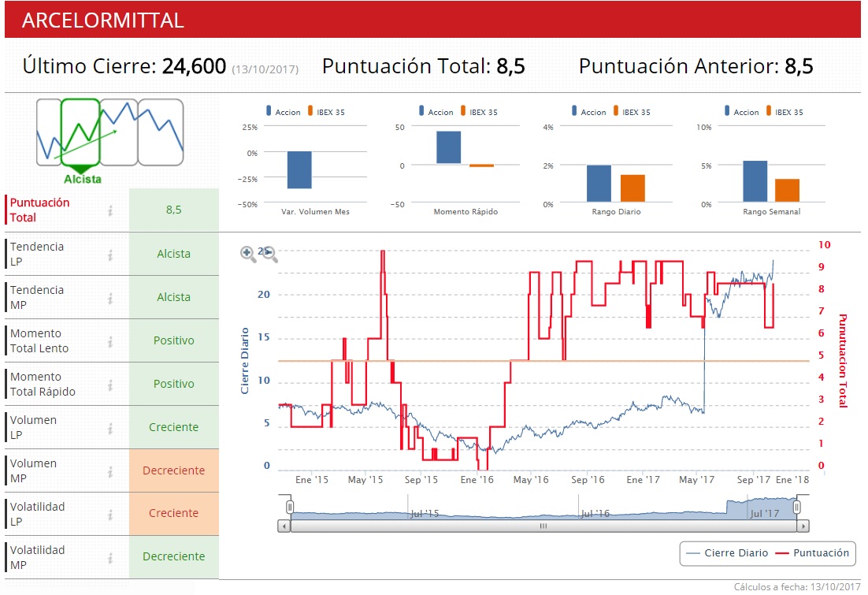Click the navigator scrollbar left arrow
868x595 pixels.
(x=284, y=526)
